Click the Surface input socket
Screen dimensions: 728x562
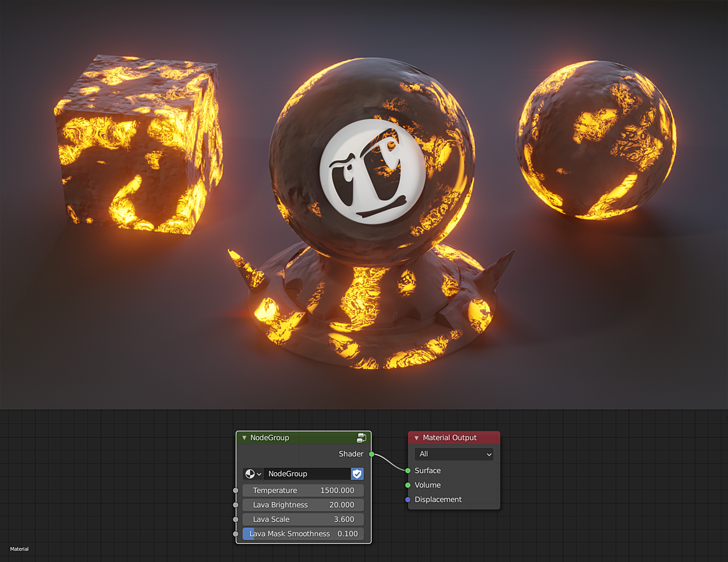[x=408, y=471]
